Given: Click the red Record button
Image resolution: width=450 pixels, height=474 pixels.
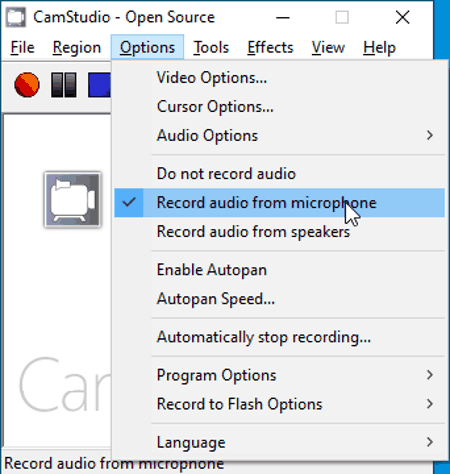Looking at the screenshot, I should (27, 85).
